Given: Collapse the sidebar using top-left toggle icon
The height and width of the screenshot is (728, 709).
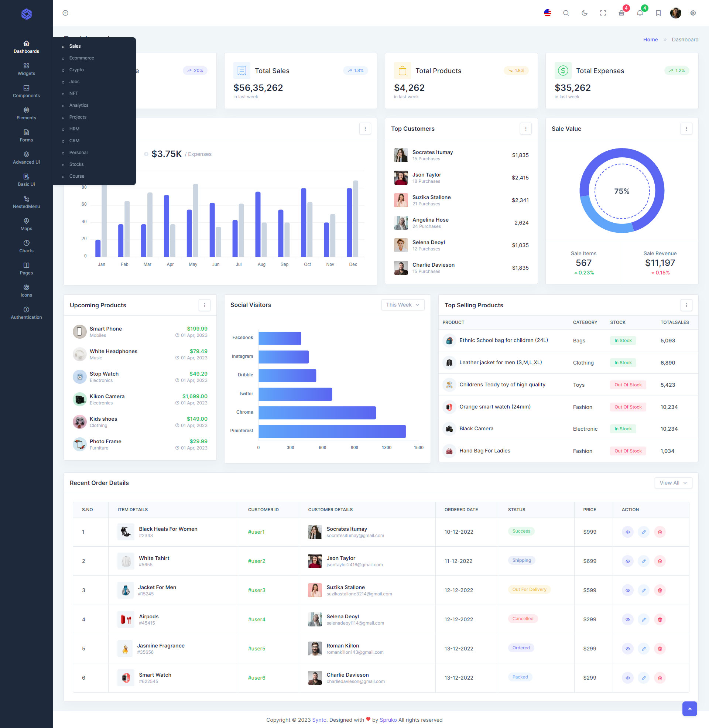Looking at the screenshot, I should [65, 13].
